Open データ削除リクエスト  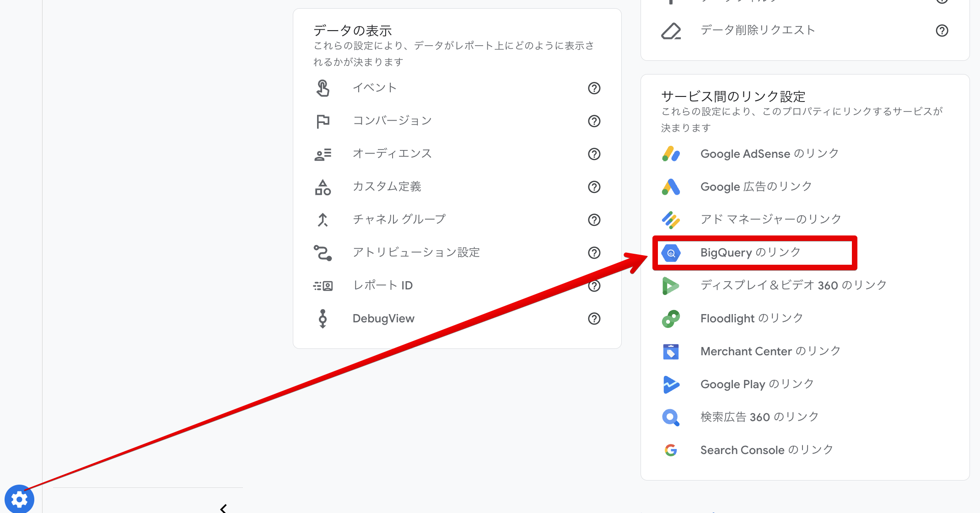tap(757, 30)
